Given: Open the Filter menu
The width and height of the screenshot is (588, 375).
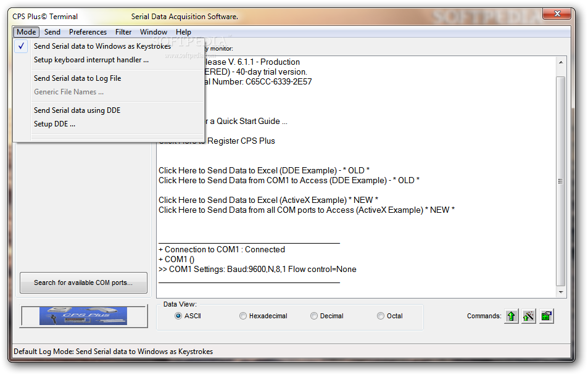Looking at the screenshot, I should coord(123,32).
